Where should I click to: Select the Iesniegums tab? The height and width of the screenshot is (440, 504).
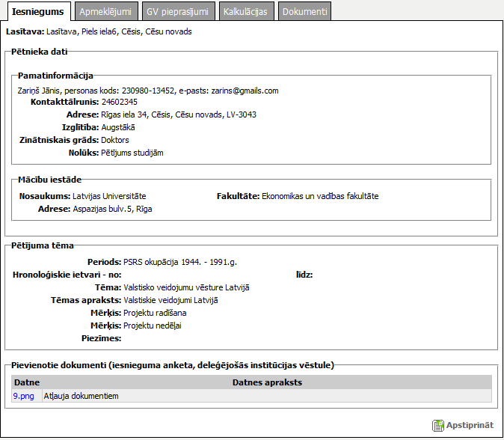37,11
